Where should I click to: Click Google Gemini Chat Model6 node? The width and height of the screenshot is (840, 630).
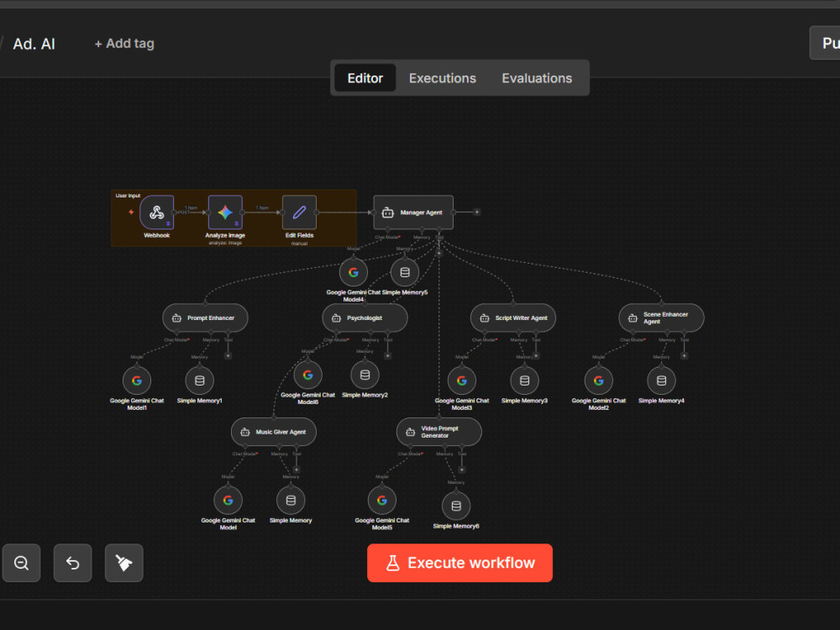pos(308,375)
